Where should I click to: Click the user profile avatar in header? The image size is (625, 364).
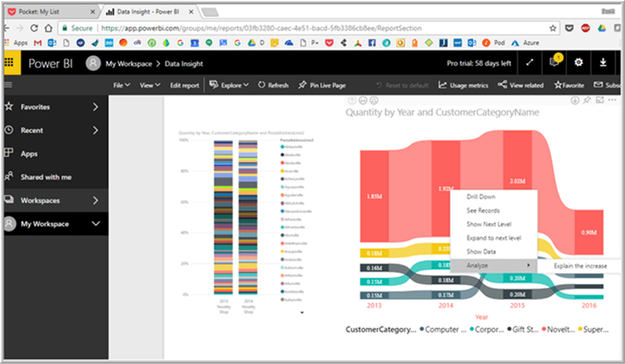tap(94, 64)
